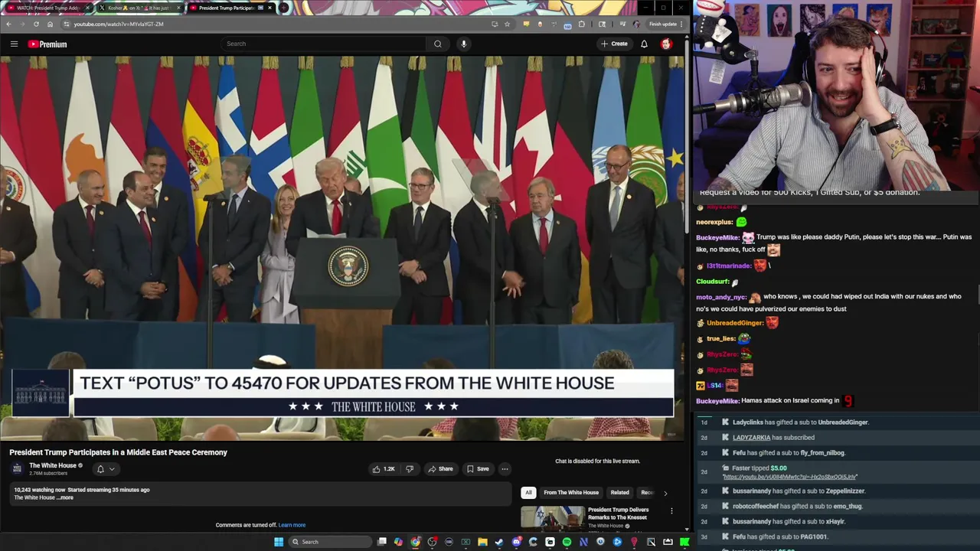Viewport: 980px width, 551px height.
Task: Click the browser address bar URL
Action: coord(119,24)
